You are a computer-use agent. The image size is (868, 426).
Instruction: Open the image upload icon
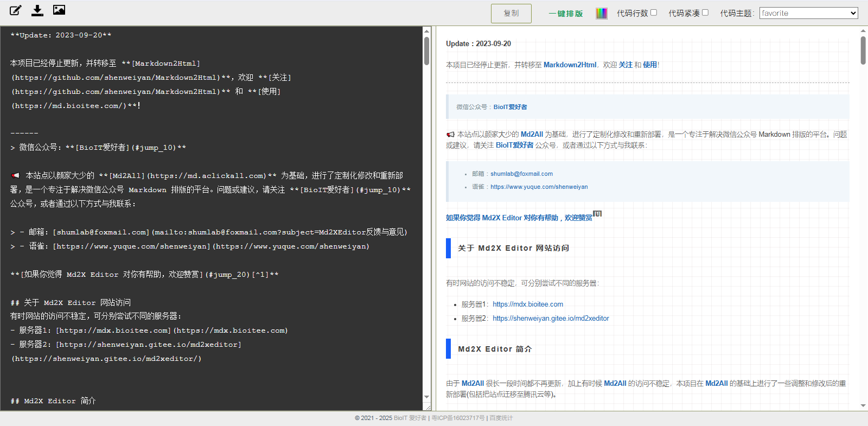[x=59, y=10]
